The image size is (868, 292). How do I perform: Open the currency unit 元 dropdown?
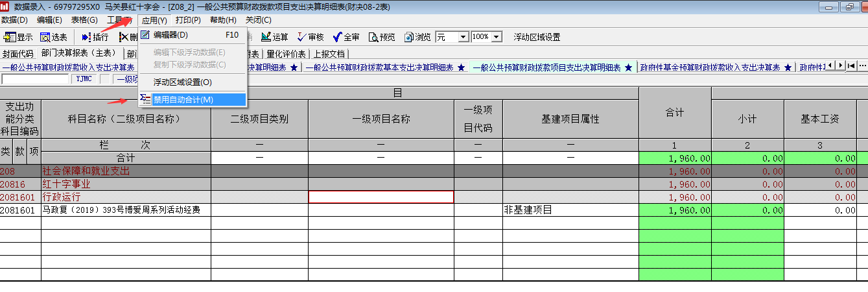click(463, 37)
